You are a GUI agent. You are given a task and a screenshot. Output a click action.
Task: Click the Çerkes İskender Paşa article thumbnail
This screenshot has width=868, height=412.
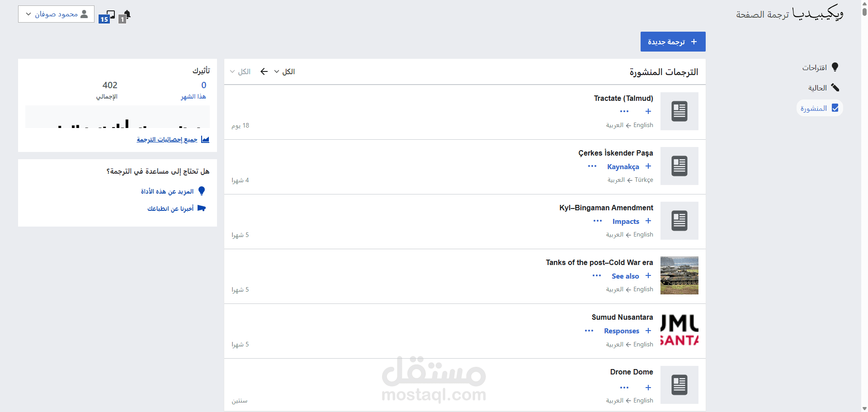point(679,166)
